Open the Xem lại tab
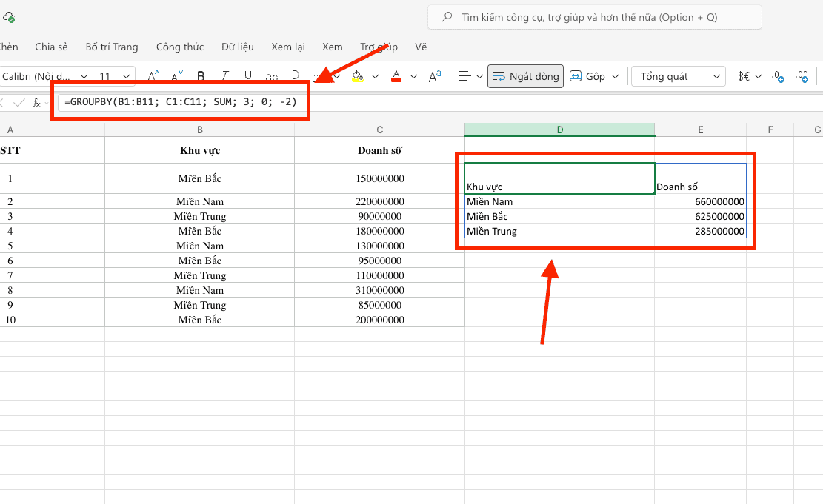The height and width of the screenshot is (504, 823). (288, 47)
